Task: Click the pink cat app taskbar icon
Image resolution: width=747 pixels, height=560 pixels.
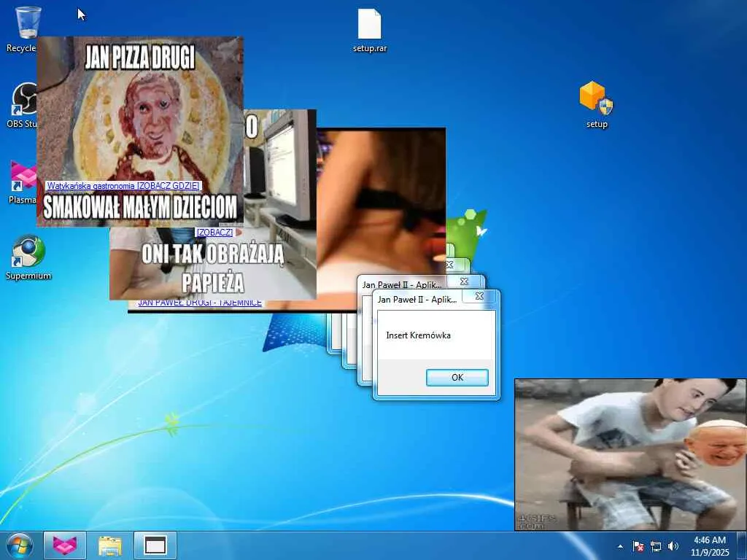Action: 65,545
